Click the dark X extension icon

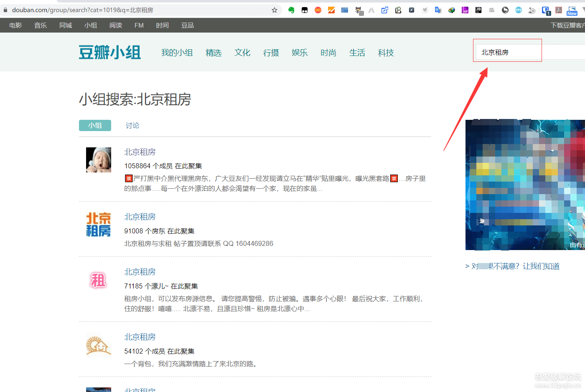click(x=412, y=10)
